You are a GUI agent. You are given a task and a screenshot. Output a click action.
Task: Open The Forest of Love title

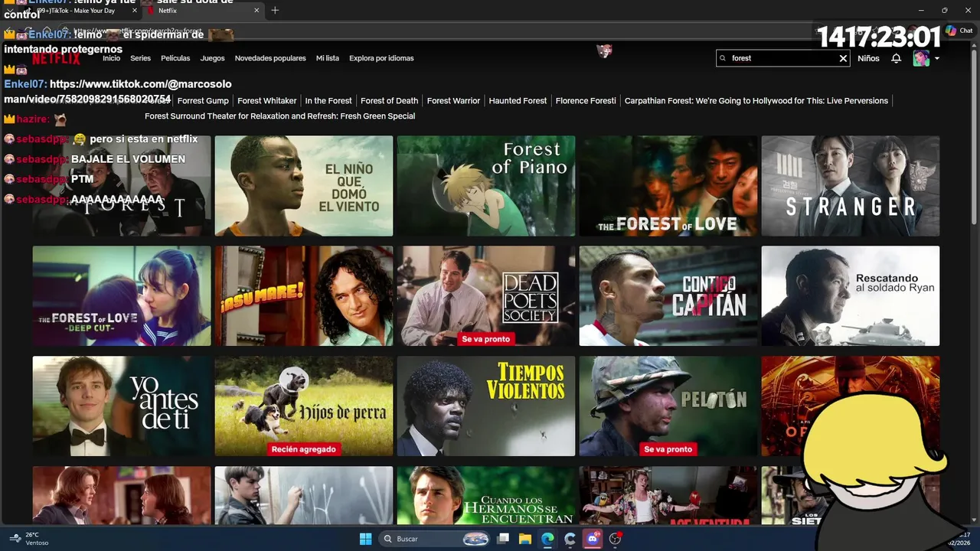tap(668, 186)
